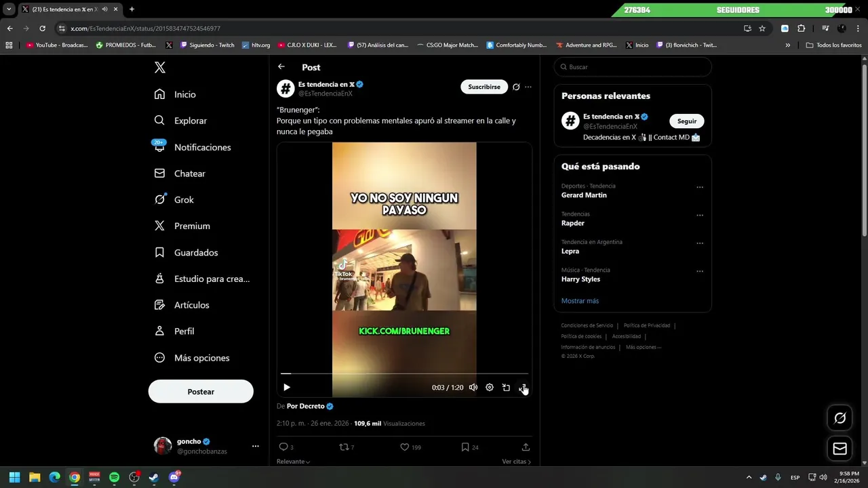Open the floating Grok button
Image resolution: width=868 pixels, height=488 pixels.
[840, 418]
